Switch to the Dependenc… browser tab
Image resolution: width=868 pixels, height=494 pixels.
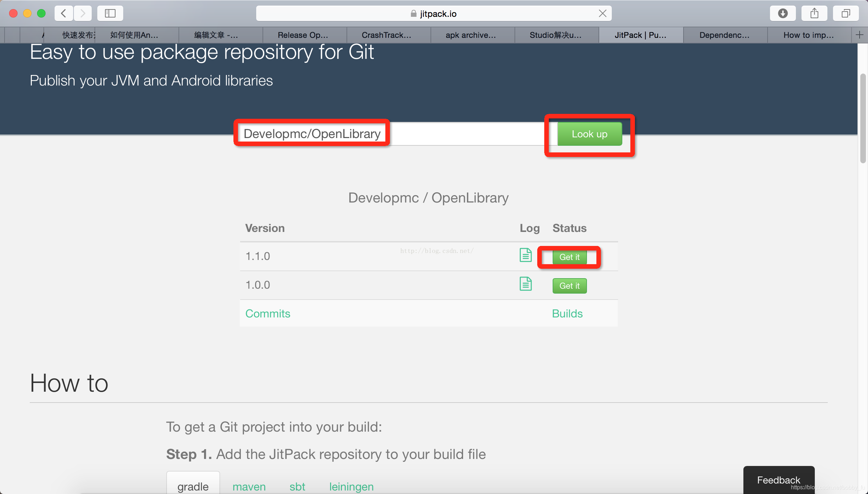725,35
